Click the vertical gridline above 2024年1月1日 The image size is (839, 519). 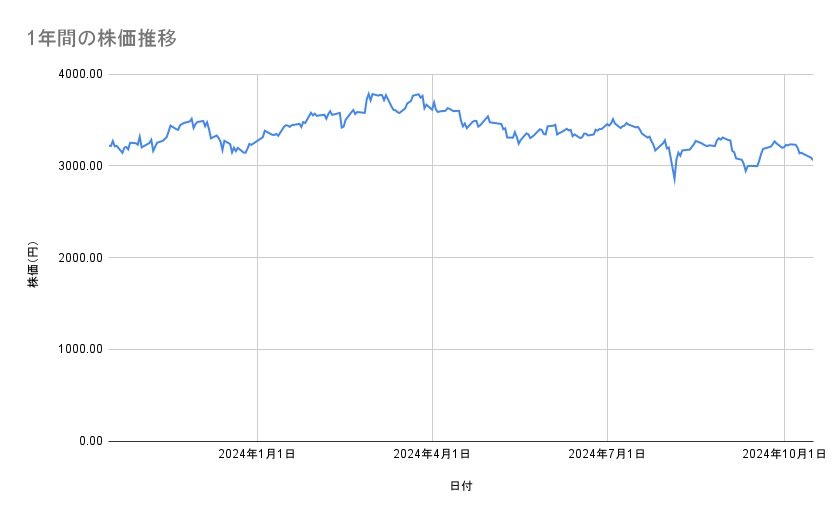pyautogui.click(x=258, y=300)
